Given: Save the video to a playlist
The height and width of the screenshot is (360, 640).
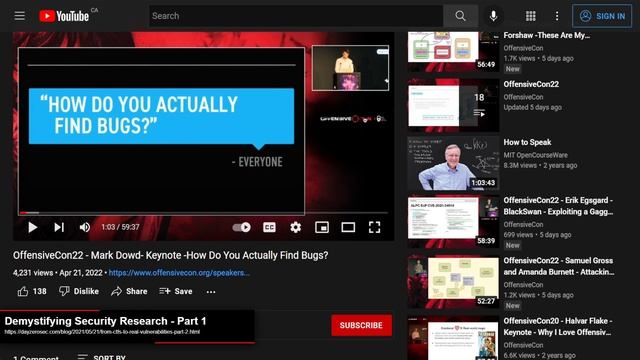Looking at the screenshot, I should tap(176, 291).
